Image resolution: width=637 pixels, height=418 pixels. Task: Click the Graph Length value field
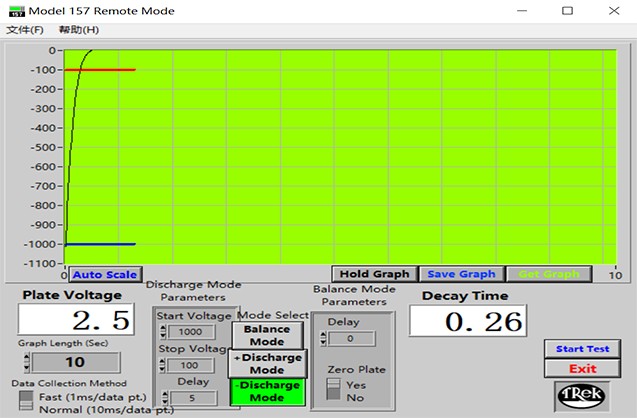(x=75, y=362)
